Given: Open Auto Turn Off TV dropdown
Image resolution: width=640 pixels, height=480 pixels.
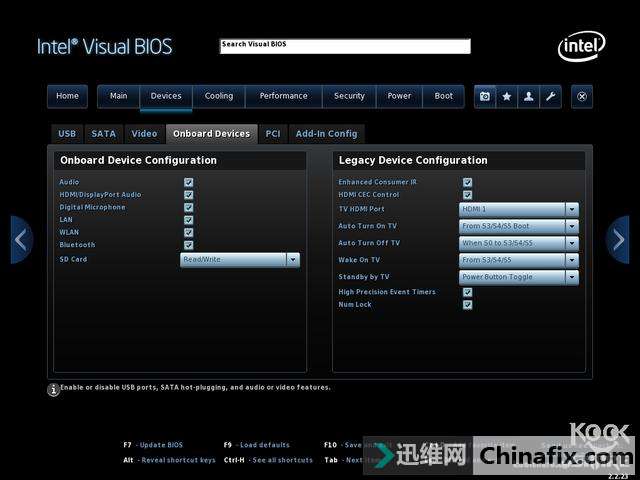Looking at the screenshot, I should click(519, 243).
